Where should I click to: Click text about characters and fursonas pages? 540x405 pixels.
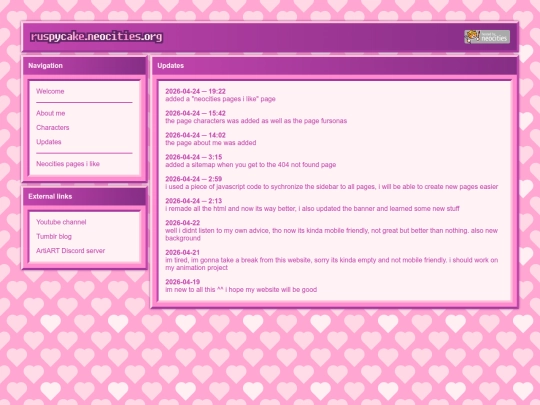pyautogui.click(x=256, y=121)
